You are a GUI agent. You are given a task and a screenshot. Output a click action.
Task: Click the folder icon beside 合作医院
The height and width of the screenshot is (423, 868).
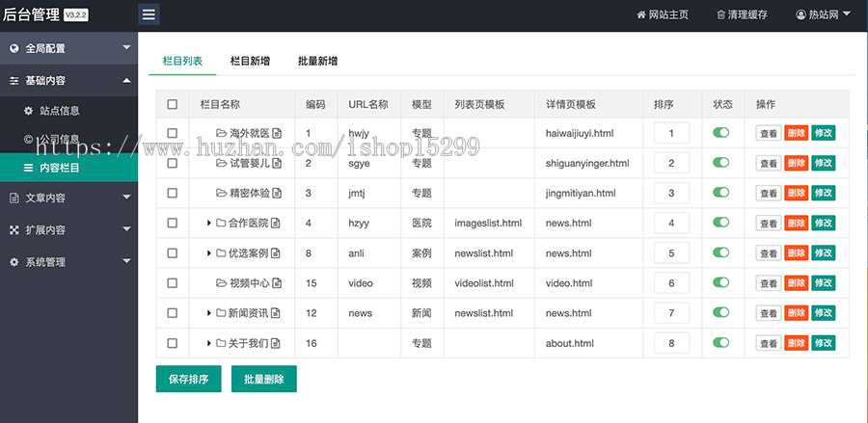tap(221, 223)
